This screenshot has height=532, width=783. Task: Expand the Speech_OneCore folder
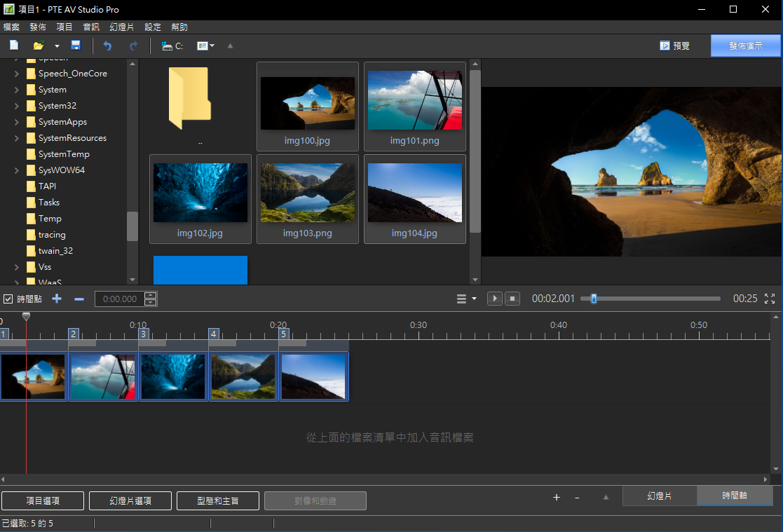point(17,74)
